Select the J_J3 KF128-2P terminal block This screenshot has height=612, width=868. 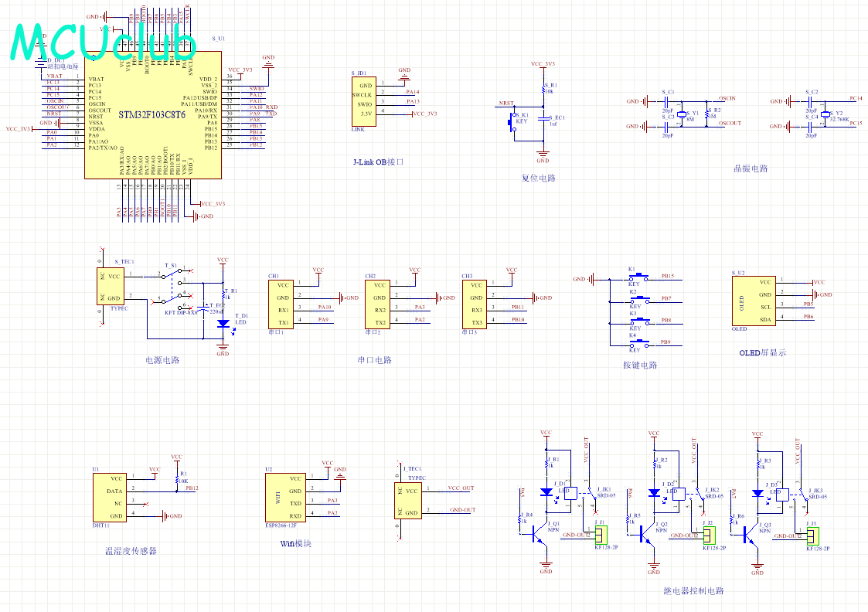click(x=812, y=536)
